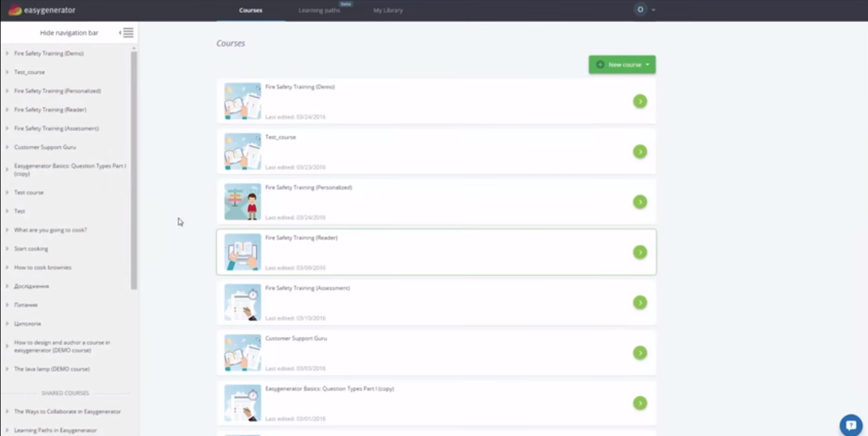Select the Test_course card thumbnail
The width and height of the screenshot is (868, 436).
point(243,151)
